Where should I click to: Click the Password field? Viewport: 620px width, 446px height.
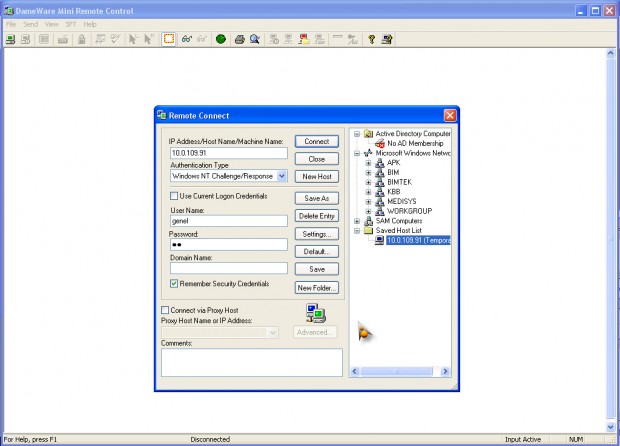coord(229,244)
